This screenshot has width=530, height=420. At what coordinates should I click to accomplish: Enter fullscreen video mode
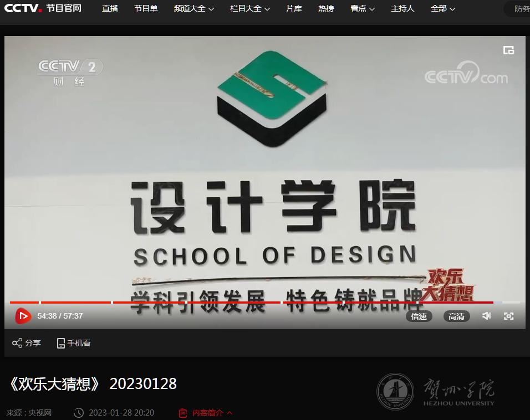click(x=509, y=316)
